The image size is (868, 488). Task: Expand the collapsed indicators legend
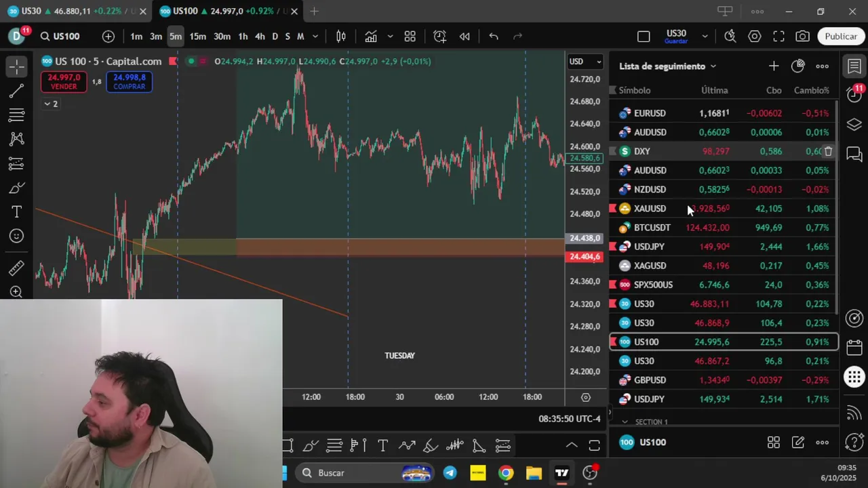pyautogui.click(x=51, y=104)
